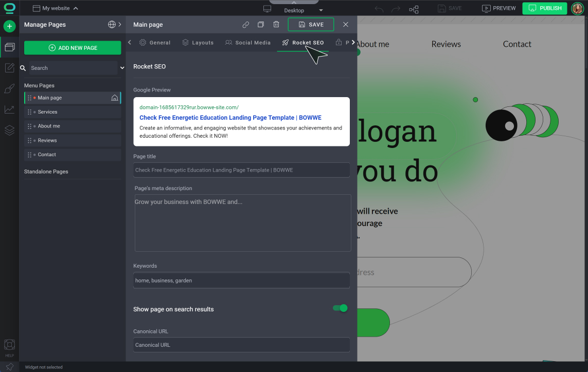Viewport: 588px width, 372px height.
Task: Switch to the General tab
Action: pyautogui.click(x=155, y=43)
